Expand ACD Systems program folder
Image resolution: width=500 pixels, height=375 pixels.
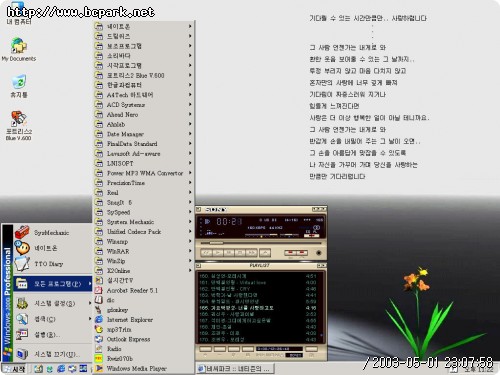click(143, 105)
